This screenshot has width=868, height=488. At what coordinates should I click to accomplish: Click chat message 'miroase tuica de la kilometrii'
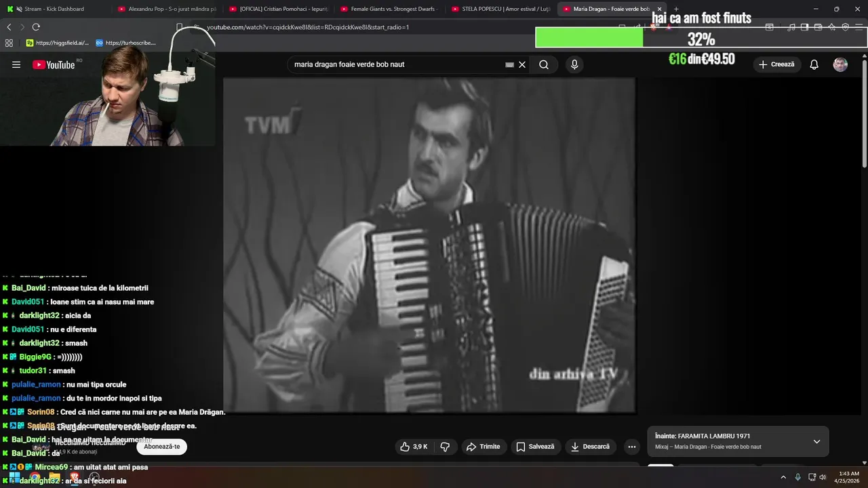click(x=100, y=288)
